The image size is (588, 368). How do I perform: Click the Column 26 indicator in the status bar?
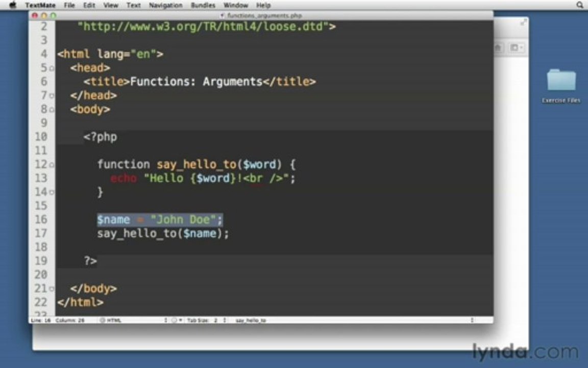coord(70,320)
